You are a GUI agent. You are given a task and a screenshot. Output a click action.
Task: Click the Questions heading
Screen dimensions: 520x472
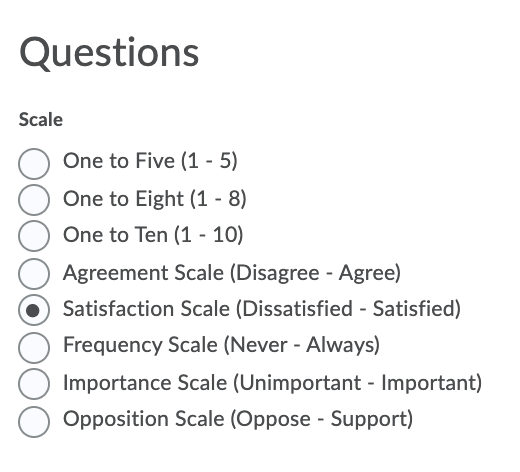click(x=109, y=53)
